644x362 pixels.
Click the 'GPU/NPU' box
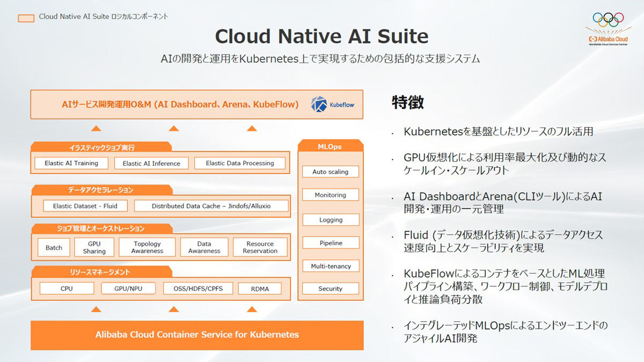point(128,289)
